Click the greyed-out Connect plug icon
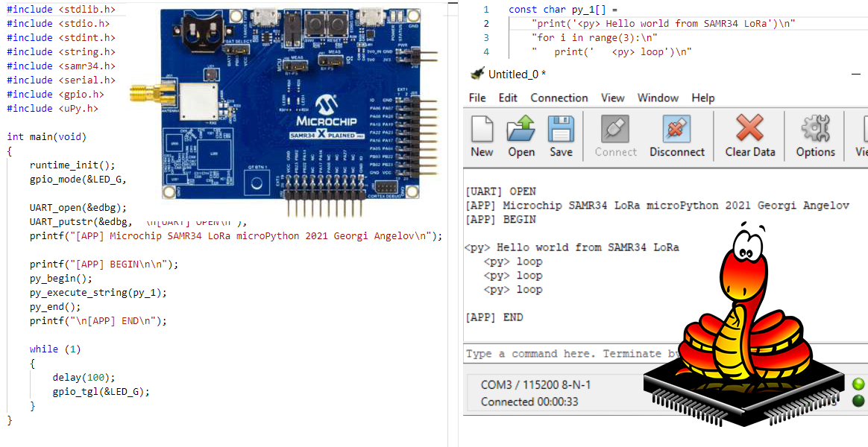Viewport: 868px width, 447px height. pos(615,130)
